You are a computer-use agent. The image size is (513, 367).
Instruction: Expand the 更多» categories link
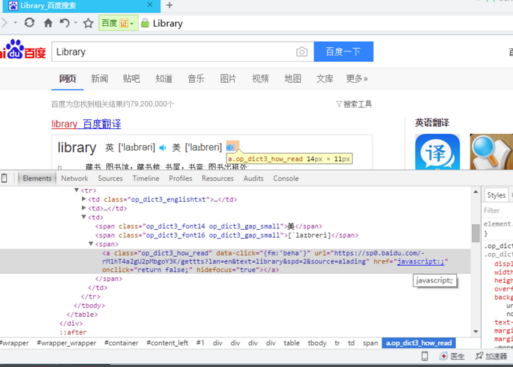(357, 79)
